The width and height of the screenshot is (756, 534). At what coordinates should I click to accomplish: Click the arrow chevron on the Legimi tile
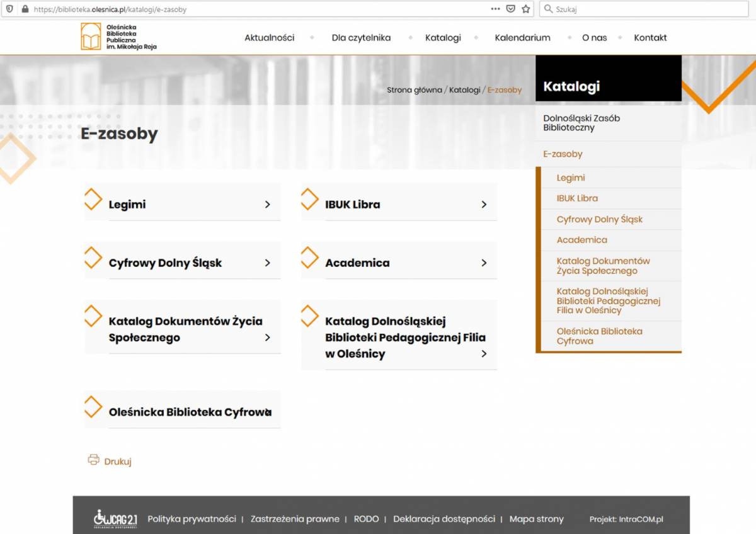[x=268, y=205]
